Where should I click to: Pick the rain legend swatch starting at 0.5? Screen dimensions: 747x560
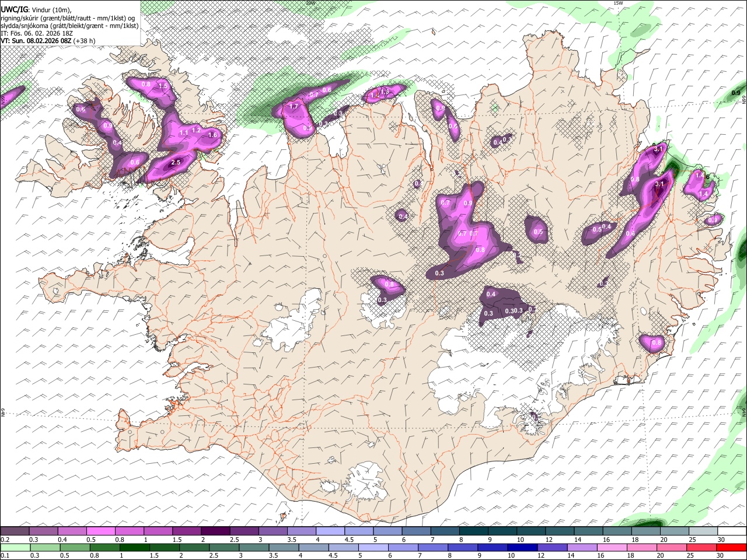click(x=75, y=547)
